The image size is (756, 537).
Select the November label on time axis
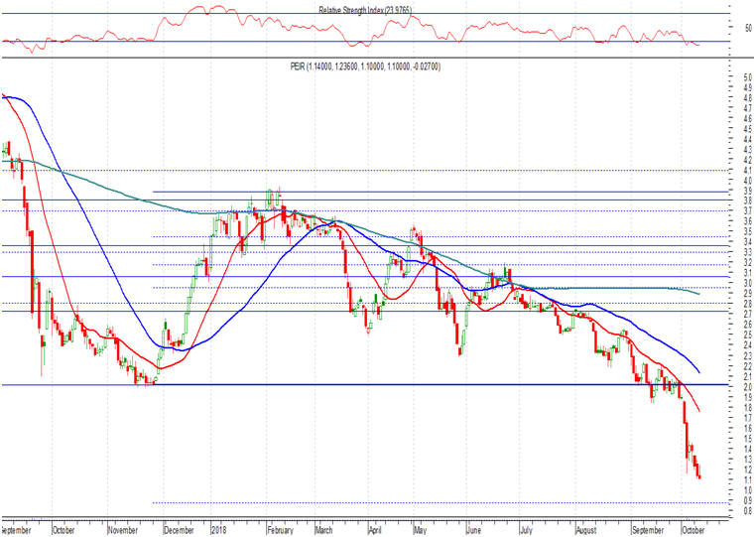tap(123, 530)
